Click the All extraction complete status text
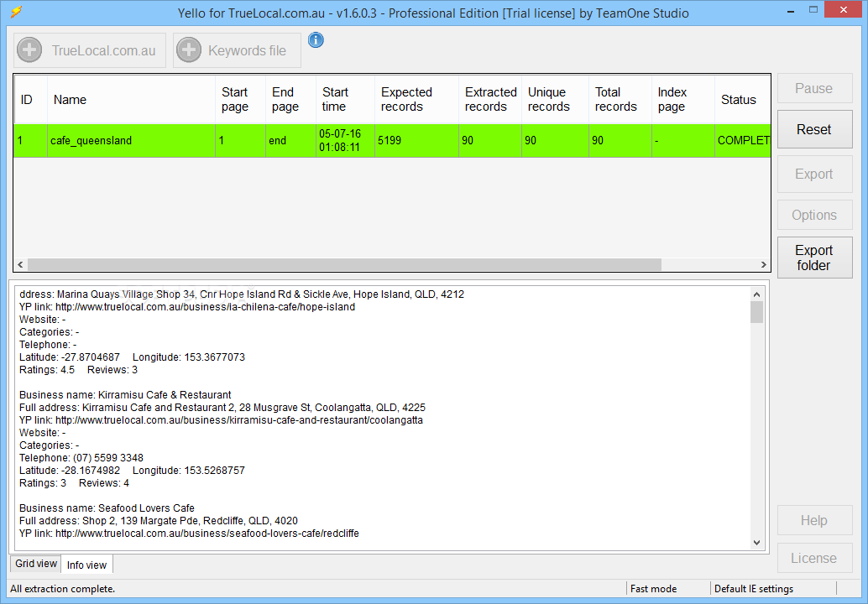Image resolution: width=868 pixels, height=604 pixels. tap(63, 589)
